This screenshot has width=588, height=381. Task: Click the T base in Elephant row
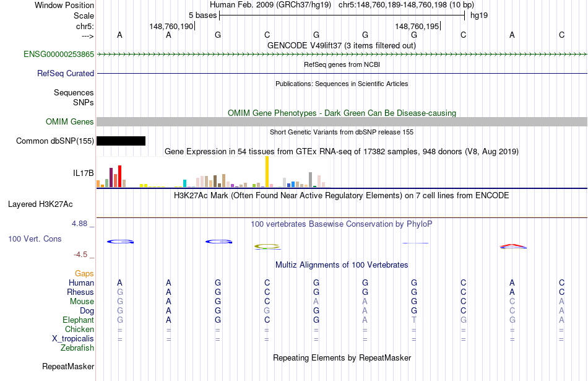(414, 320)
